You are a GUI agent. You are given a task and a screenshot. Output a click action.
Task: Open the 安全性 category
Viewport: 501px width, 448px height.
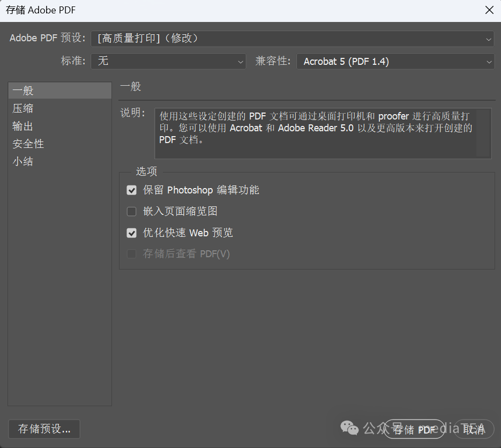[x=60, y=144]
